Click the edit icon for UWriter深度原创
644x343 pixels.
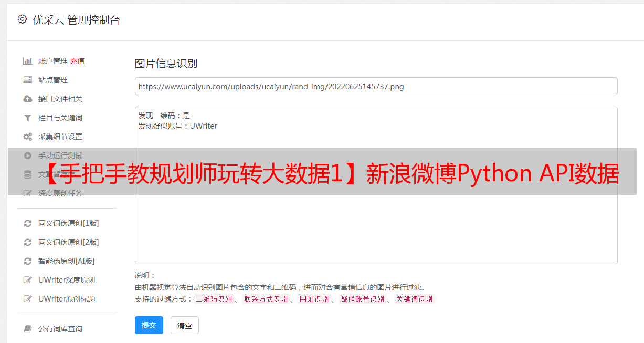(x=28, y=280)
